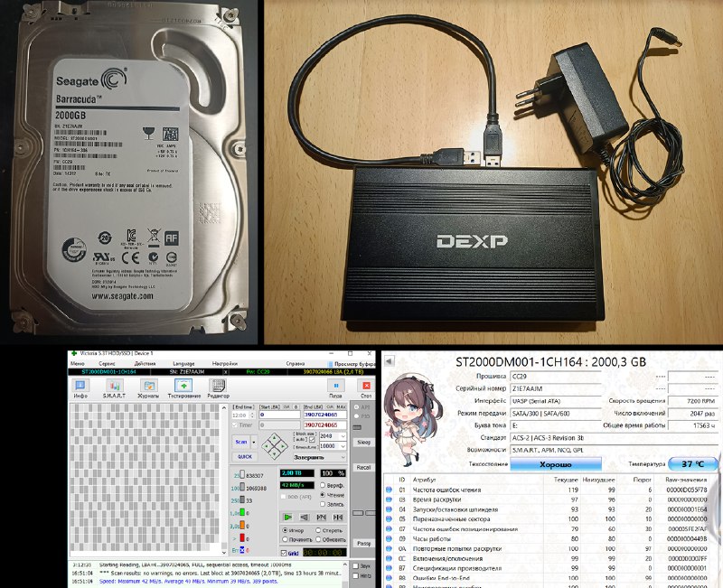The width and height of the screenshot is (723, 588).
Task: Click the green 1,0s block legend icon
Action: click(242, 512)
